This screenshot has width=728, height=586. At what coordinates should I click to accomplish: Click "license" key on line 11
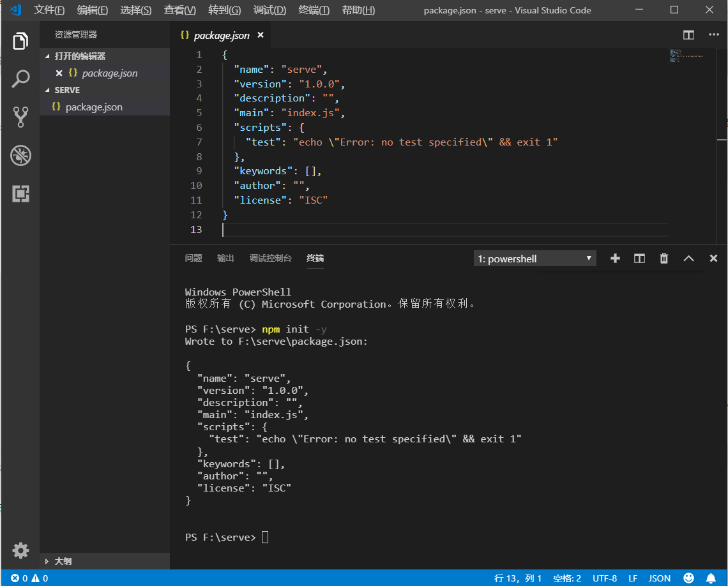(260, 200)
